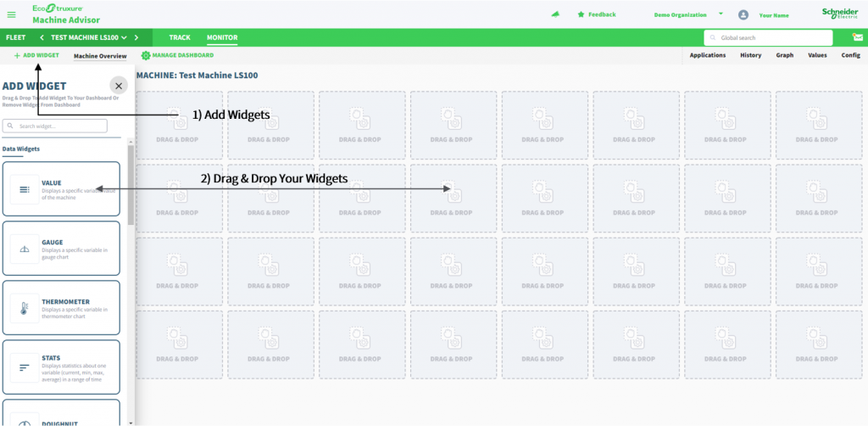
Task: Click the Manage Dashboard label
Action: coord(183,55)
